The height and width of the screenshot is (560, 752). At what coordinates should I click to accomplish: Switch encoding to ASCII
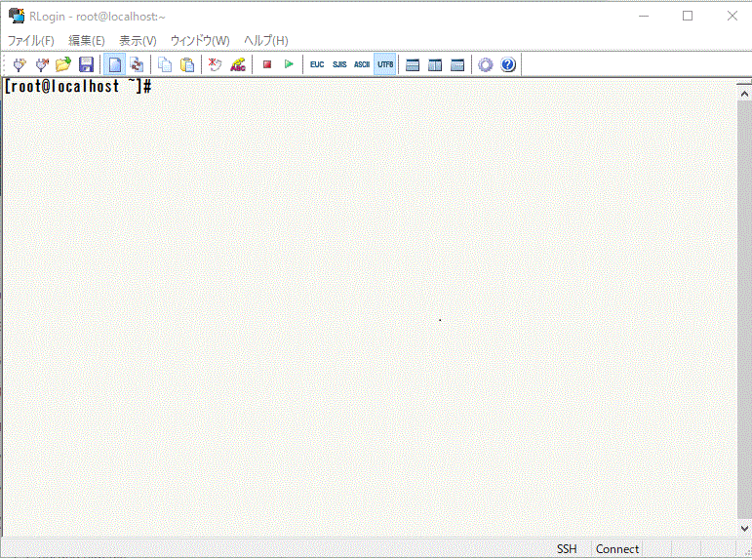(362, 64)
